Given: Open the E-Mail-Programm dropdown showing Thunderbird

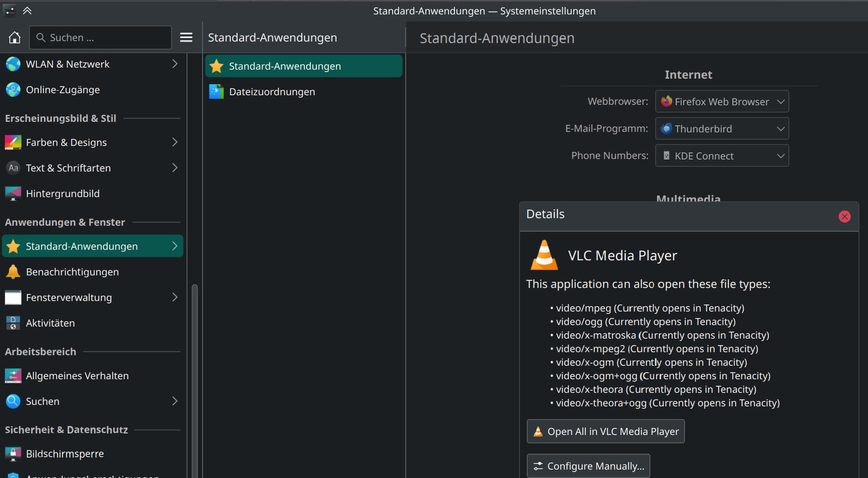Looking at the screenshot, I should tap(722, 128).
